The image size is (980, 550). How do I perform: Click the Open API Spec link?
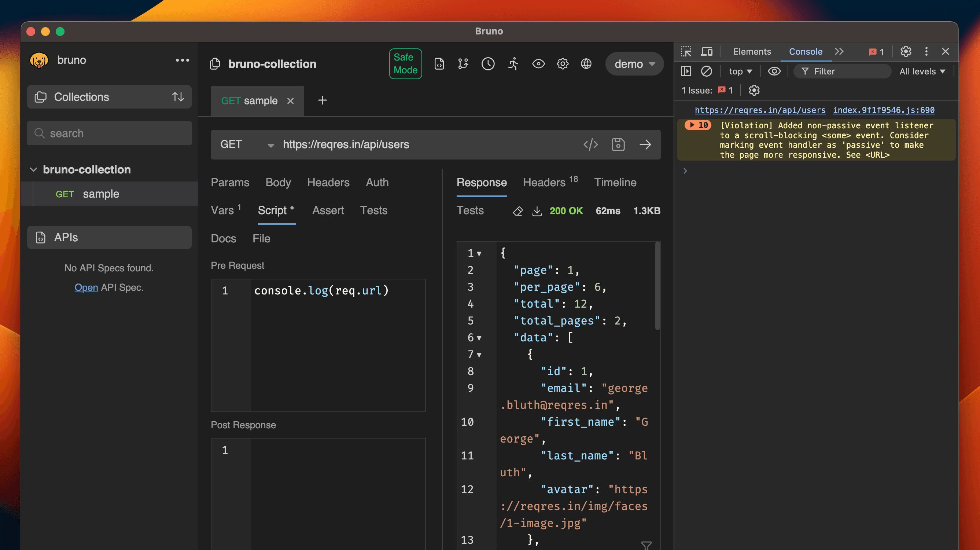click(86, 287)
